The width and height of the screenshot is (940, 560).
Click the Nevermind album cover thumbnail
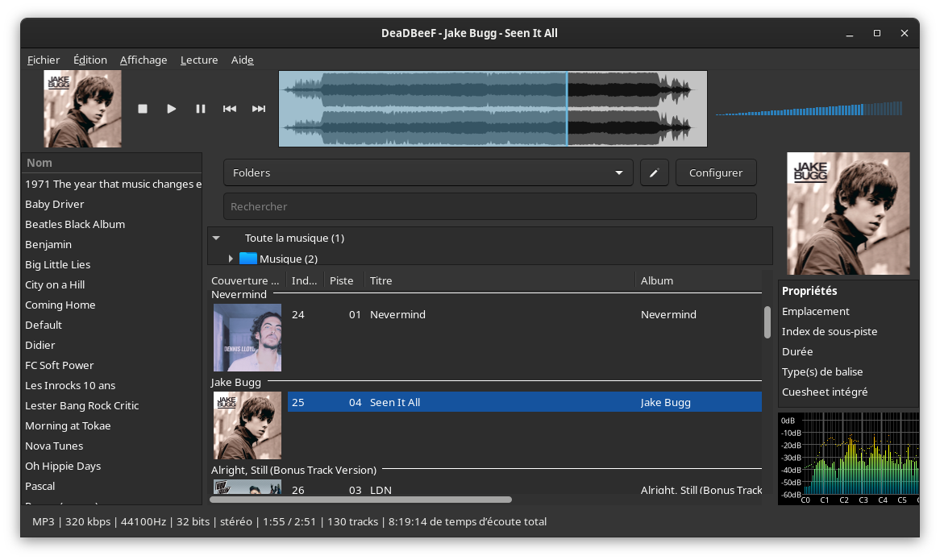[x=247, y=337]
